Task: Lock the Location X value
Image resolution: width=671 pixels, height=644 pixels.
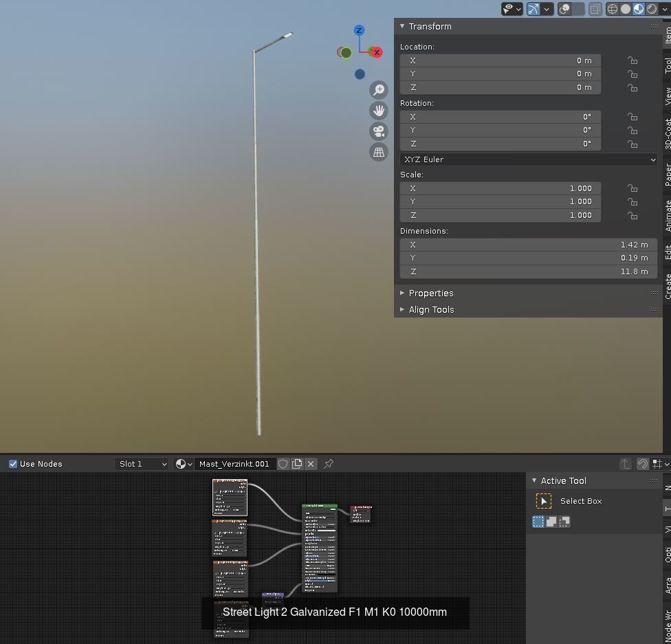Action: pyautogui.click(x=632, y=60)
